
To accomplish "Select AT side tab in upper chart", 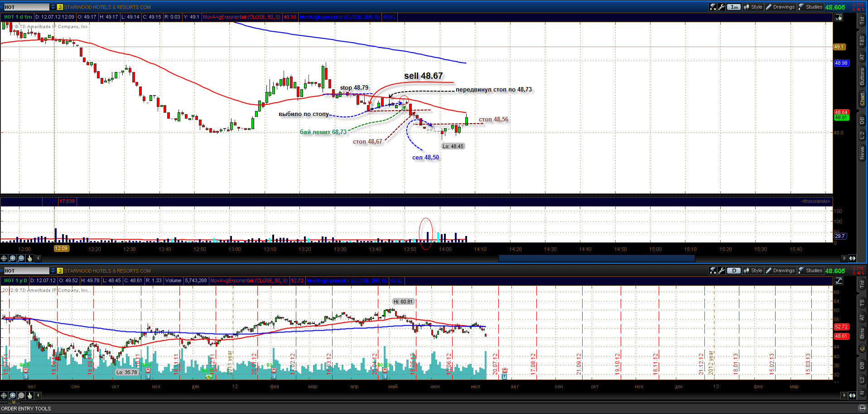I will click(862, 58).
